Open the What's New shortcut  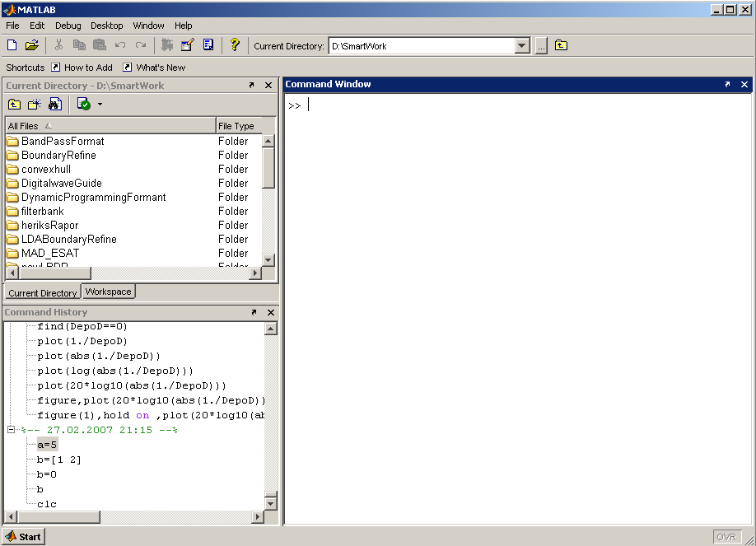click(154, 68)
